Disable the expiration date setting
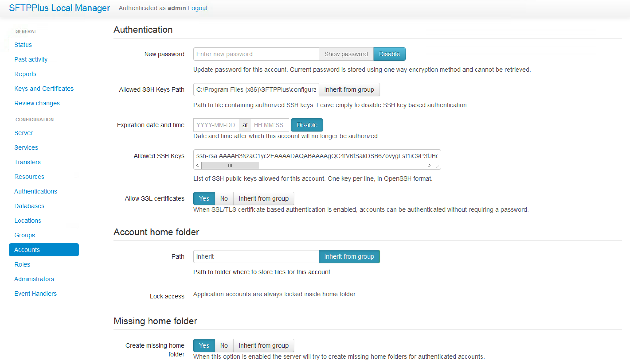 point(307,125)
